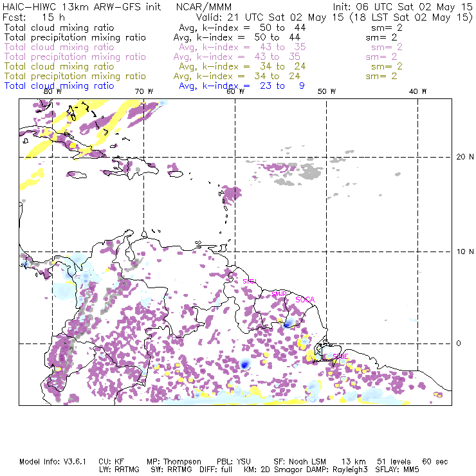Click the '60 W' longitude label
This screenshot has height=476, width=476.
235,91
